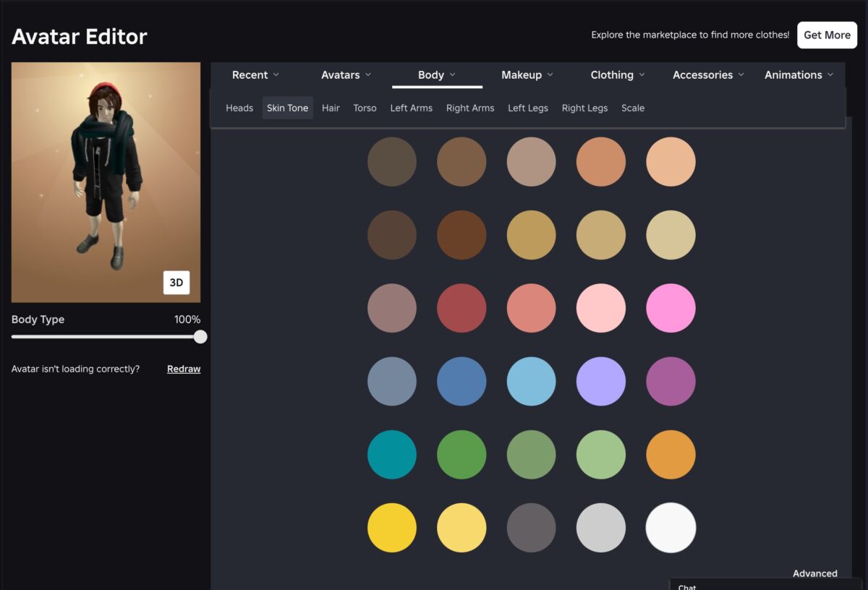
Task: Select the pale yellow skin tone swatch
Action: tap(461, 528)
